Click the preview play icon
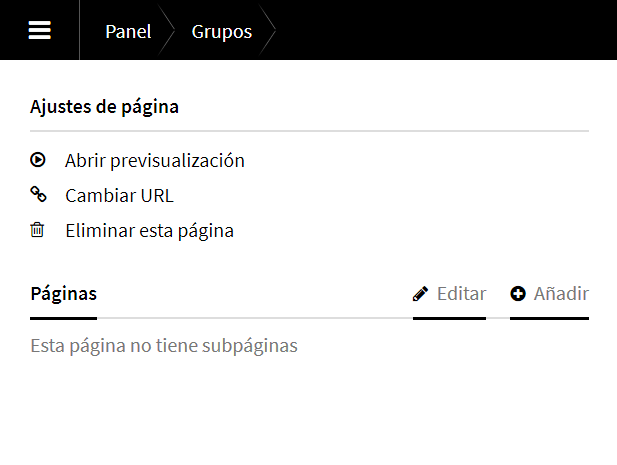The height and width of the screenshot is (465, 617). (38, 160)
